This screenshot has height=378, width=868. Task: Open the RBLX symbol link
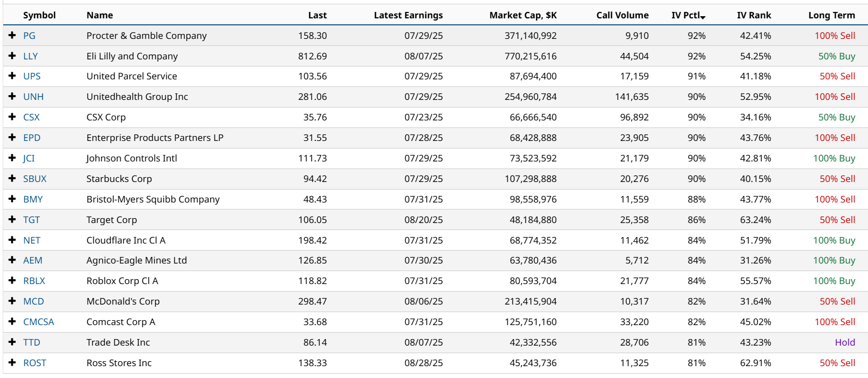pos(34,281)
